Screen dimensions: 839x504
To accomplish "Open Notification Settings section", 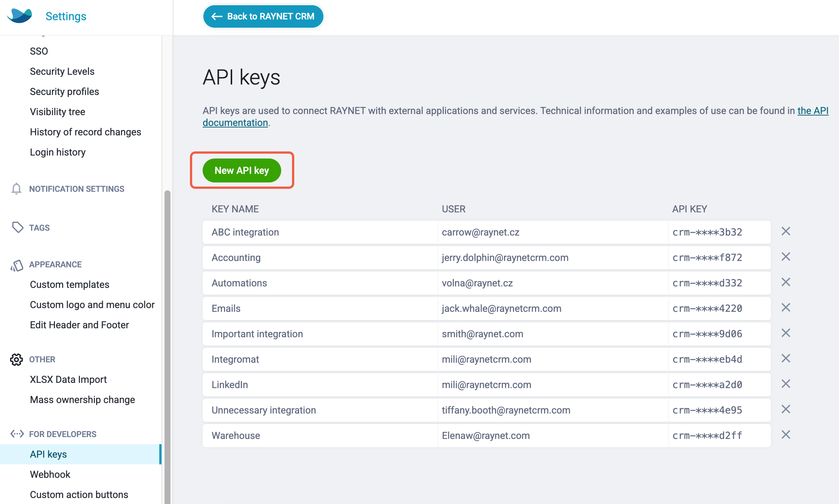I will click(77, 189).
